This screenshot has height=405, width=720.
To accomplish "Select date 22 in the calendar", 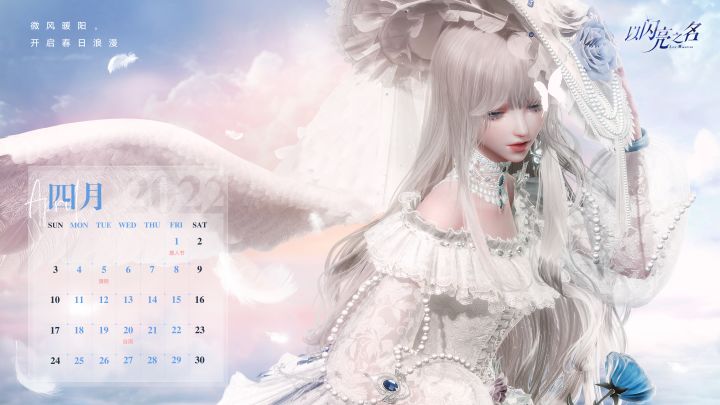I will click(176, 330).
